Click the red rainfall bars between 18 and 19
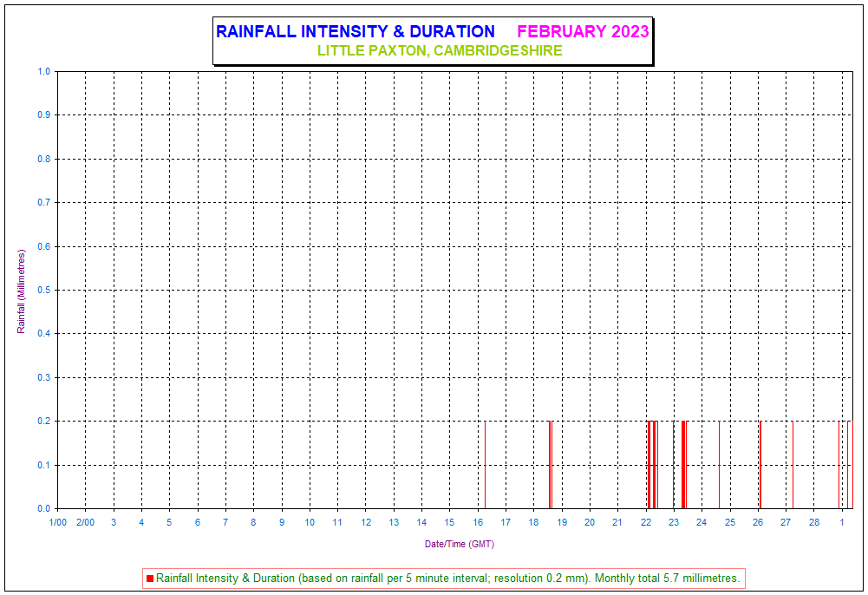The width and height of the screenshot is (868, 595). pos(551,465)
